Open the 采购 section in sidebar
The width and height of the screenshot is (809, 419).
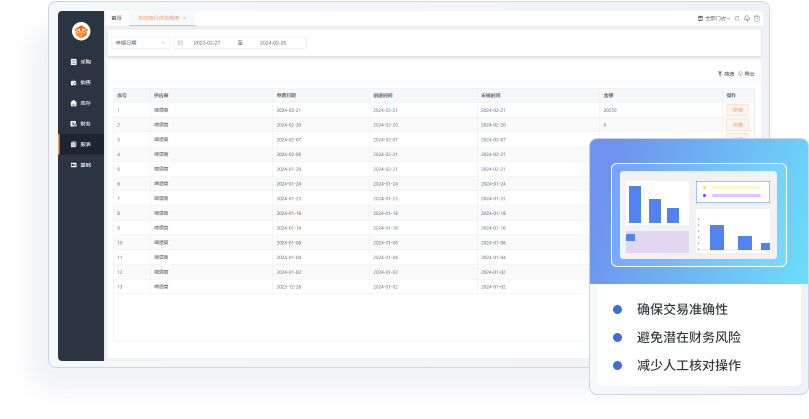pyautogui.click(x=81, y=62)
